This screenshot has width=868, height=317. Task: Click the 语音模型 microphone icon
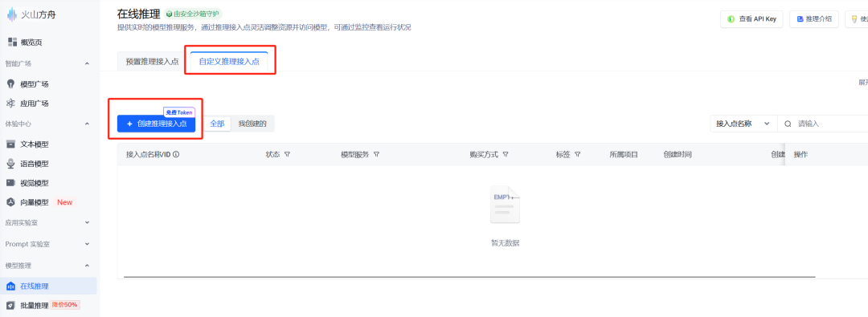pyautogui.click(x=10, y=164)
